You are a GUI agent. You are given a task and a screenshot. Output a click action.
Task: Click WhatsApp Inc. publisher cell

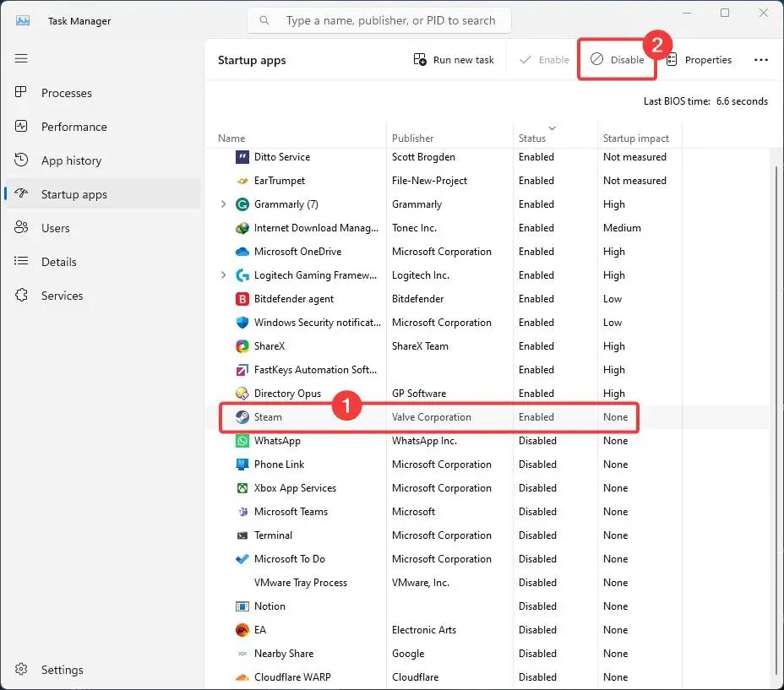[x=424, y=441]
